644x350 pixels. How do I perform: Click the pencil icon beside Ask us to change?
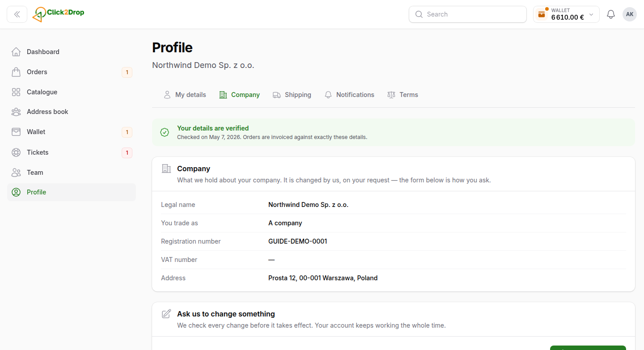pyautogui.click(x=166, y=314)
